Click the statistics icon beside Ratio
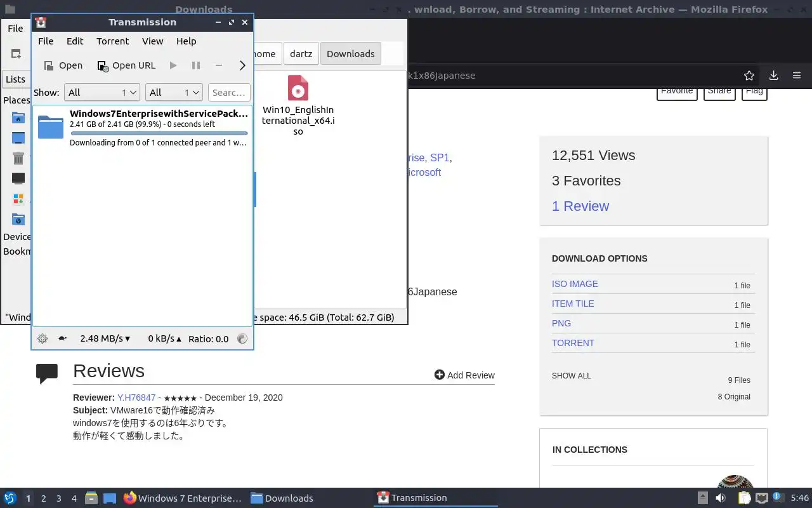Image resolution: width=812 pixels, height=508 pixels. 242,338
